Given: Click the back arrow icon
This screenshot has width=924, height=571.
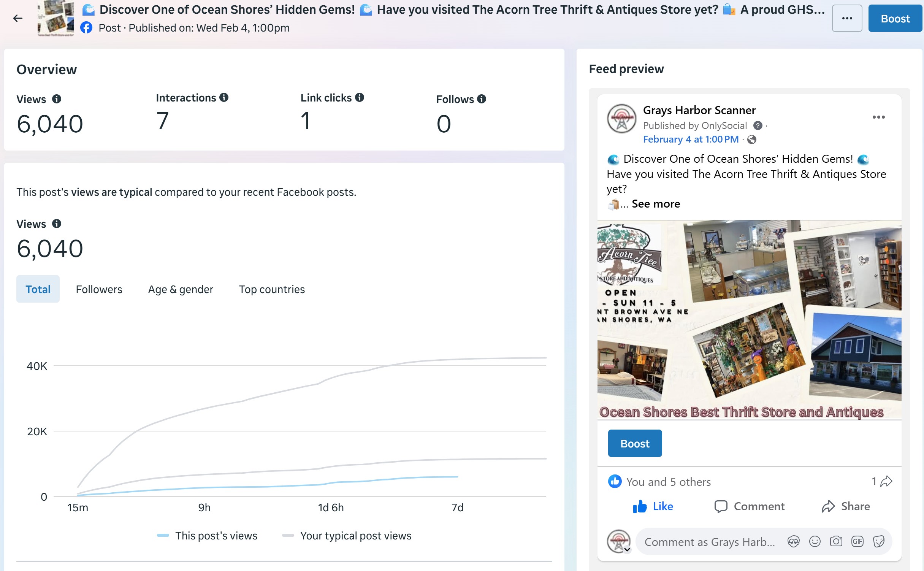Looking at the screenshot, I should coord(17,18).
